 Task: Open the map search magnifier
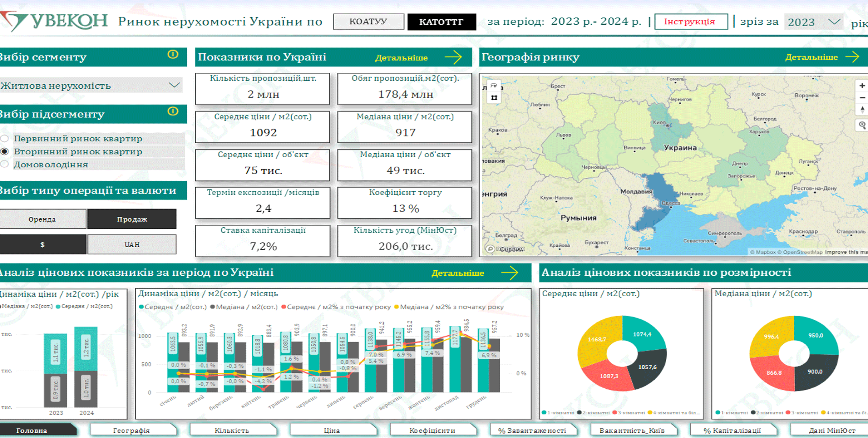pos(862,125)
